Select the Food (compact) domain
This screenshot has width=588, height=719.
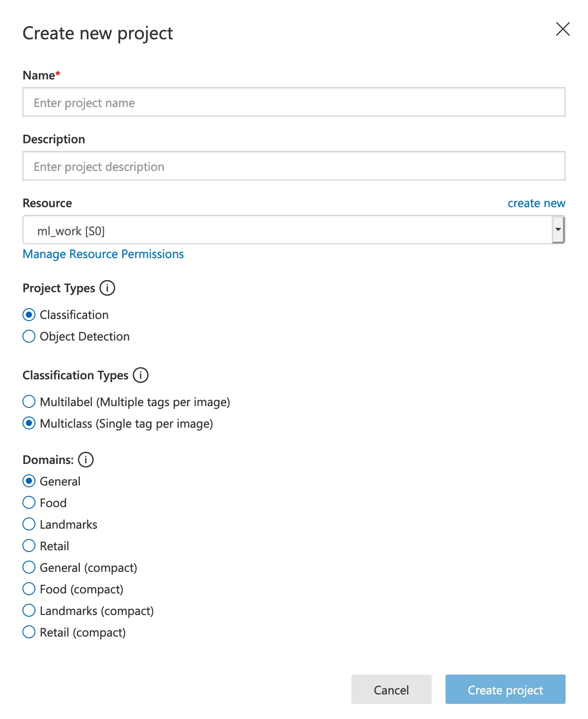[29, 589]
